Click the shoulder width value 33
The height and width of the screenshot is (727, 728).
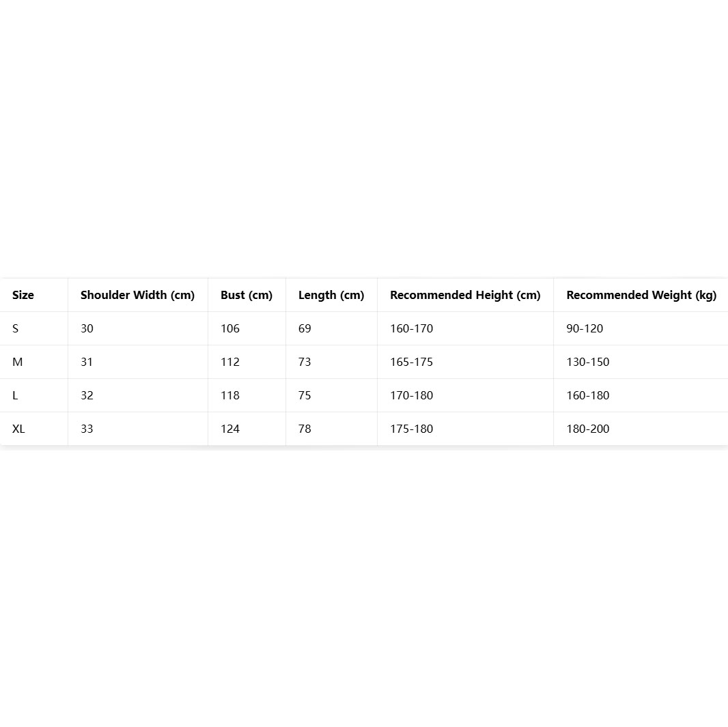coord(87,429)
